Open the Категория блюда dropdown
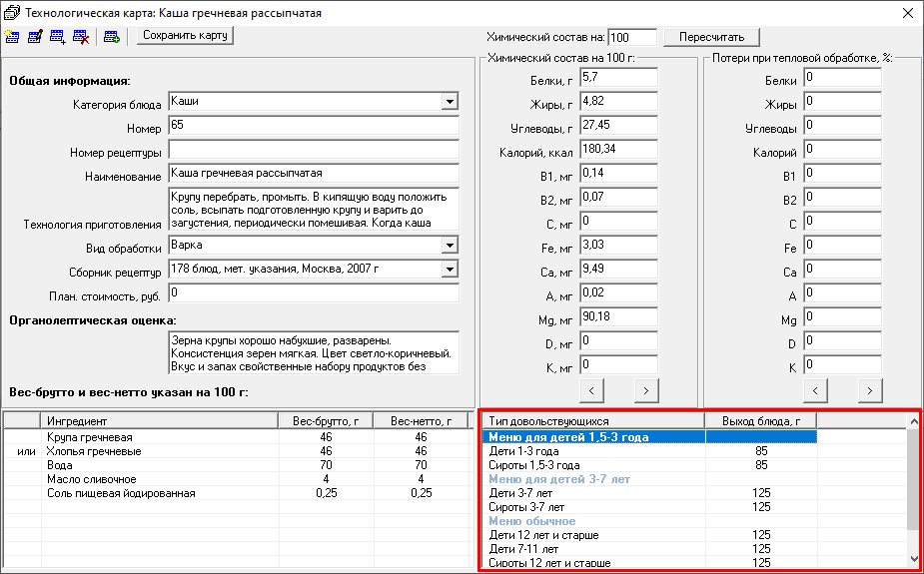The image size is (924, 574). click(450, 101)
